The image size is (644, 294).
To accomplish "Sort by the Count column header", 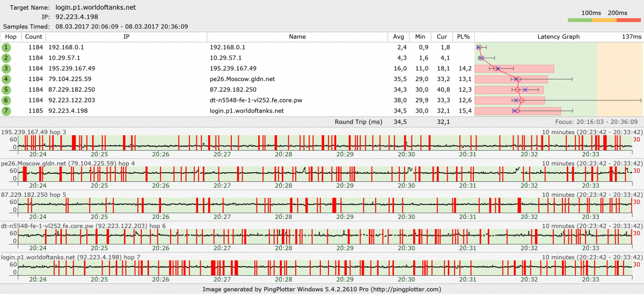I will click(x=33, y=37).
